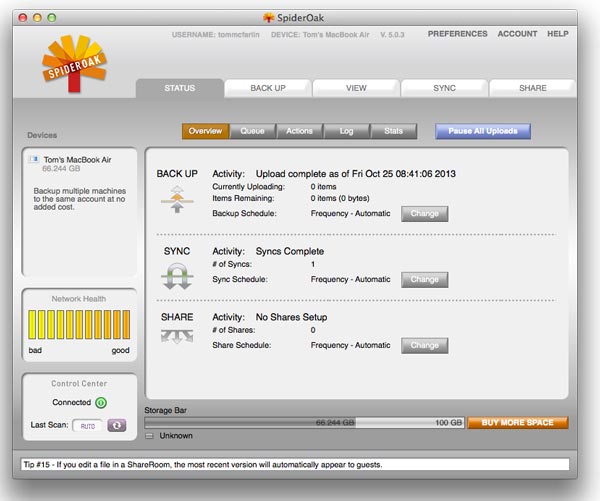Click the Back Up arrows icon
This screenshot has width=600, height=501.
point(177,199)
